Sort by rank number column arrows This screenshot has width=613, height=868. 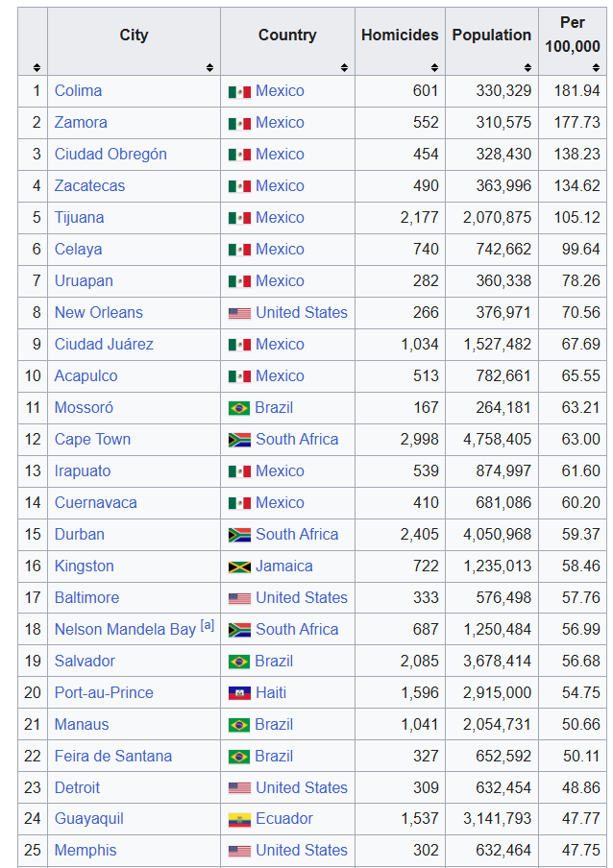click(37, 67)
